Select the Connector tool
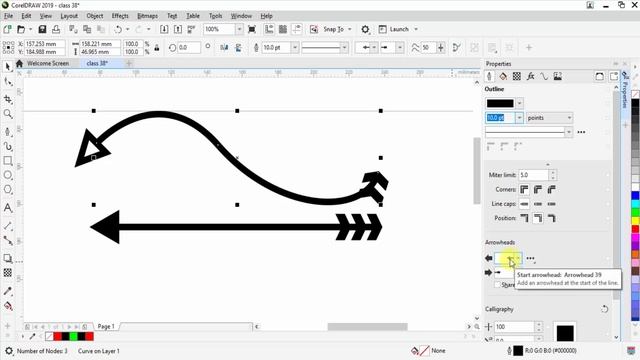 [8, 241]
